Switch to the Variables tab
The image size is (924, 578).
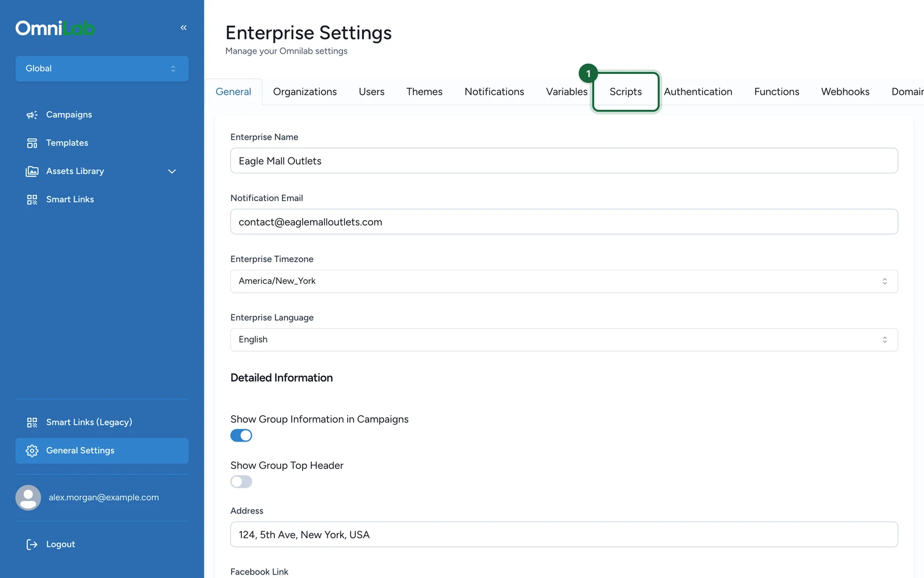coord(567,92)
